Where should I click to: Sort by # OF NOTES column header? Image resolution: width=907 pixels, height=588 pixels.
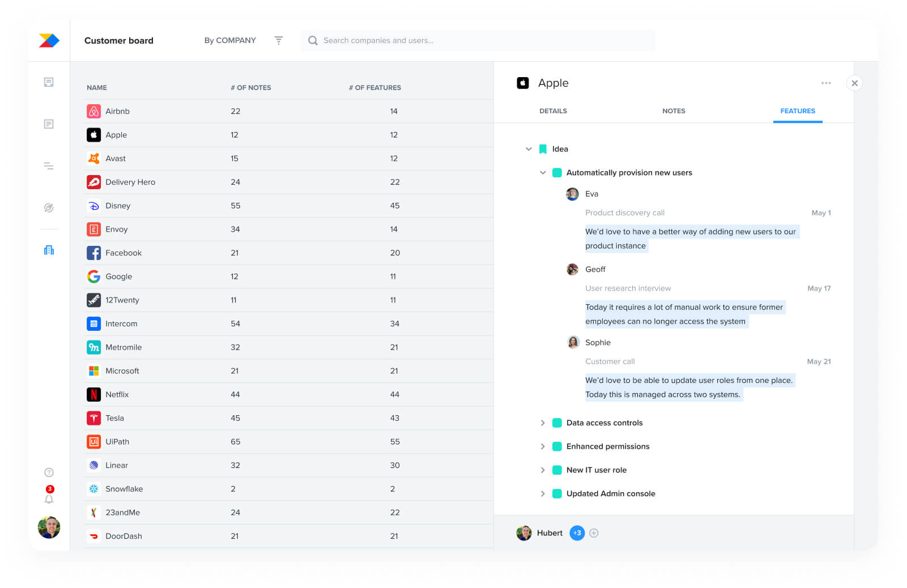(x=251, y=88)
